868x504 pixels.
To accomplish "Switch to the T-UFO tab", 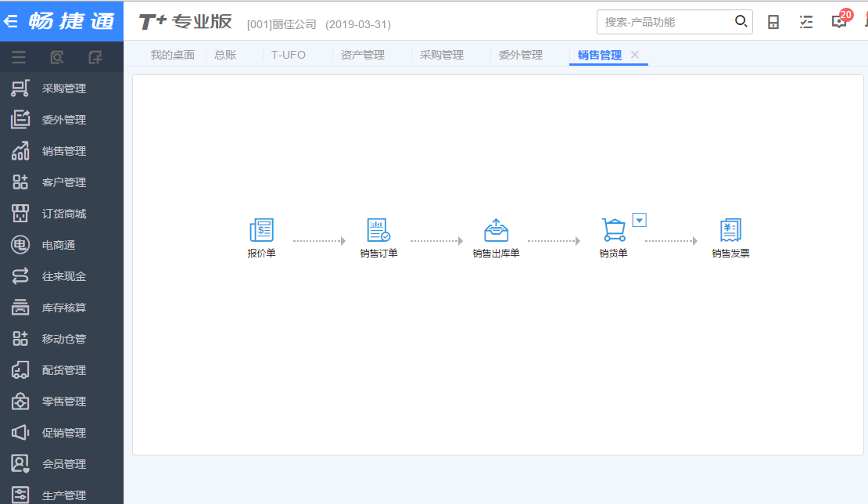I will tap(289, 55).
